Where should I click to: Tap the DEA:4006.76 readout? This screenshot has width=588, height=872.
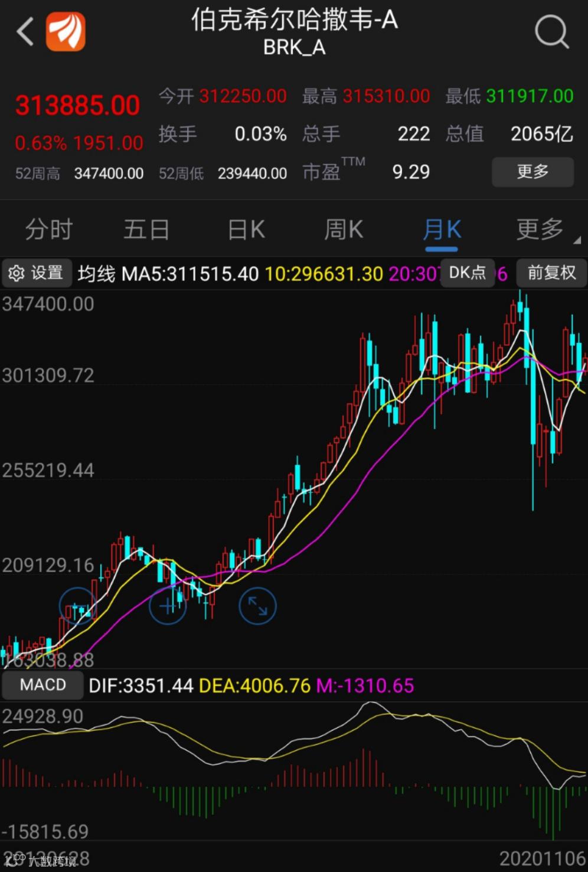click(254, 686)
